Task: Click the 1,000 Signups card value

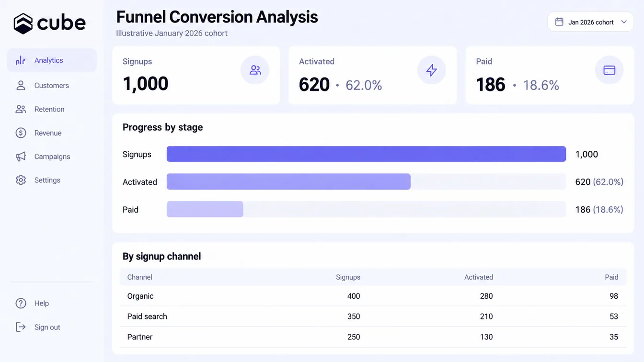Action: coord(146,84)
